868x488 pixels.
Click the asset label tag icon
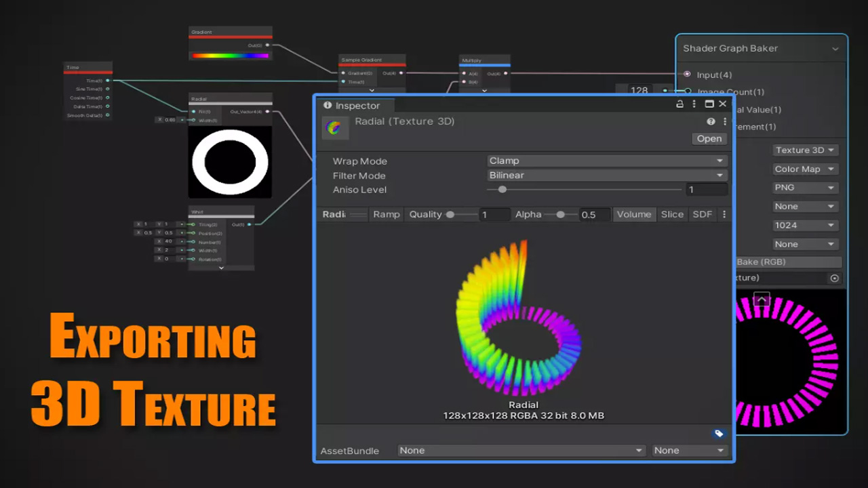[719, 434]
